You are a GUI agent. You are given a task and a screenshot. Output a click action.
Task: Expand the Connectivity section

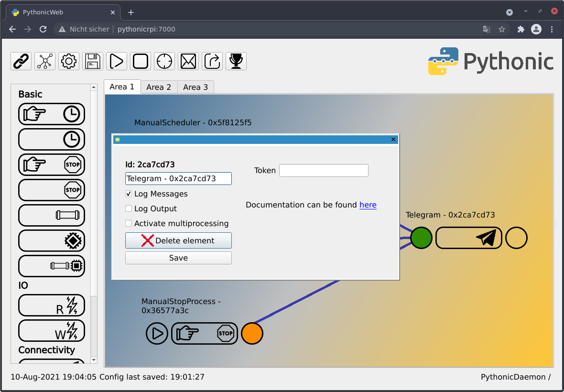coord(46,350)
